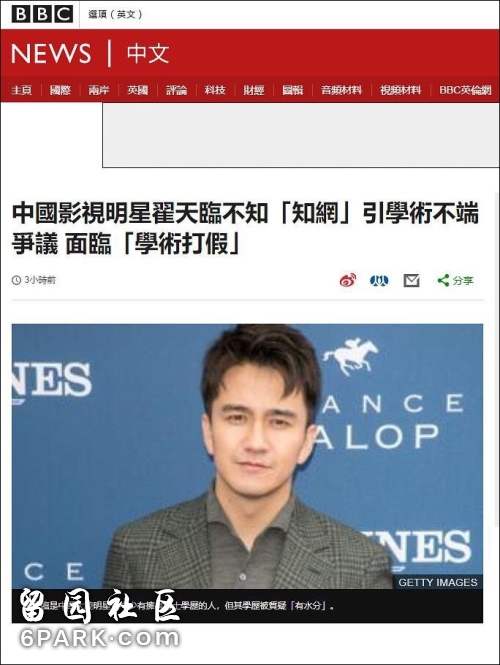Select the 評論 navigation item
Image resolution: width=500 pixels, height=665 pixels.
pos(176,90)
